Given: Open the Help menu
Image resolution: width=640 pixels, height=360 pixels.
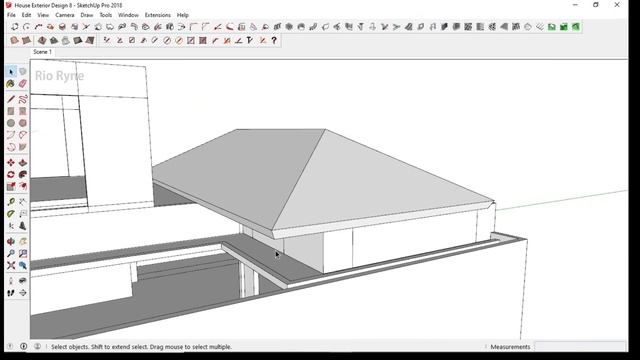Looking at the screenshot, I should 182,15.
